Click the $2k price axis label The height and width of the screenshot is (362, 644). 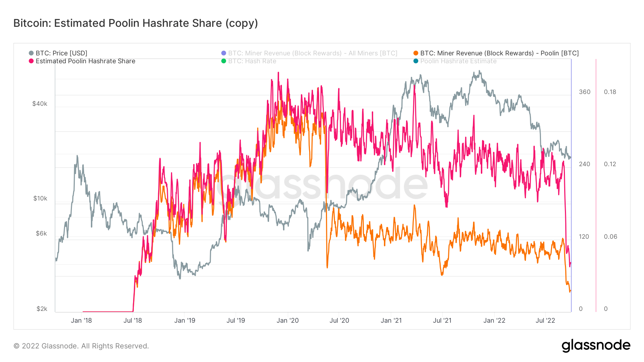pyautogui.click(x=42, y=309)
